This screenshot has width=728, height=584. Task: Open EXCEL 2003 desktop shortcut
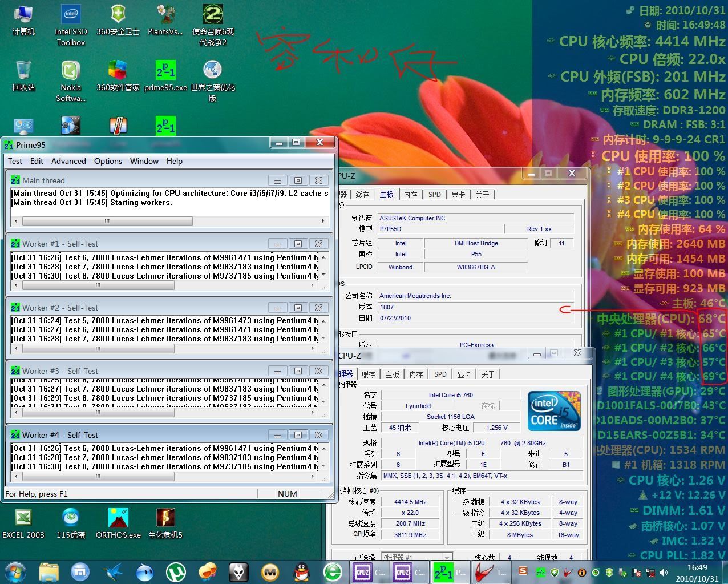[23, 522]
